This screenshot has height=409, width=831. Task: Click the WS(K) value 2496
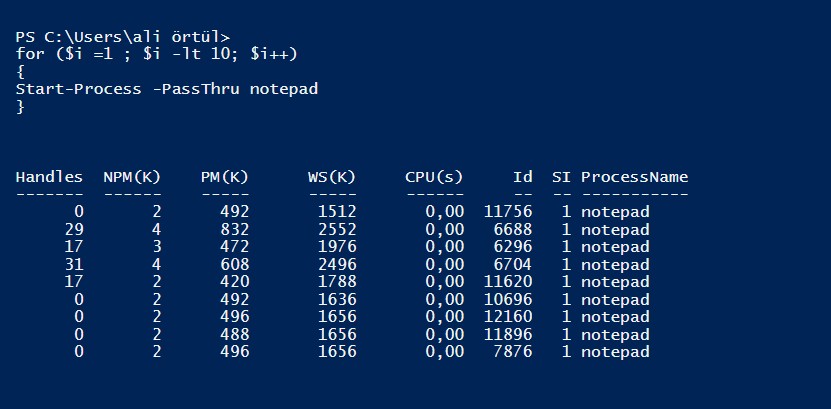(x=337, y=265)
